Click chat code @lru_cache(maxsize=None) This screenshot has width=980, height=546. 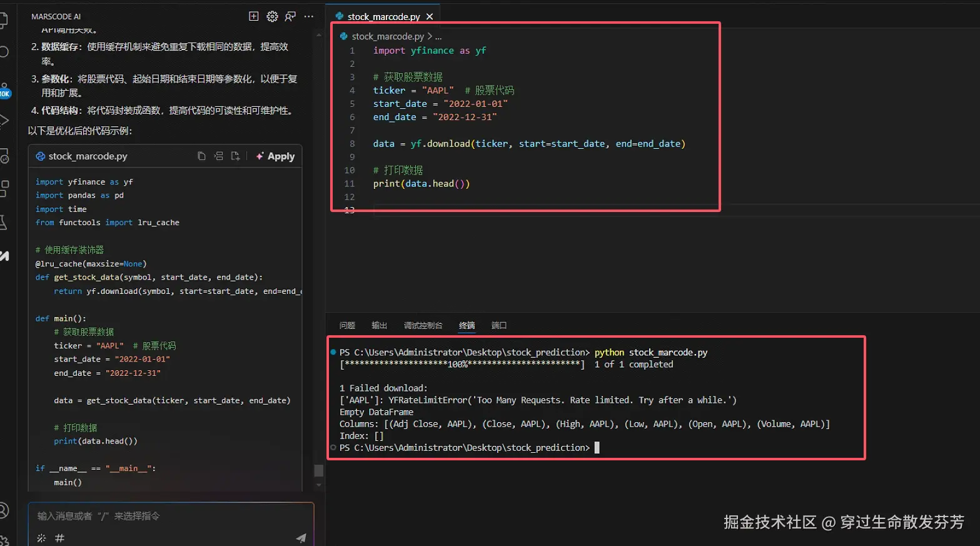point(91,264)
